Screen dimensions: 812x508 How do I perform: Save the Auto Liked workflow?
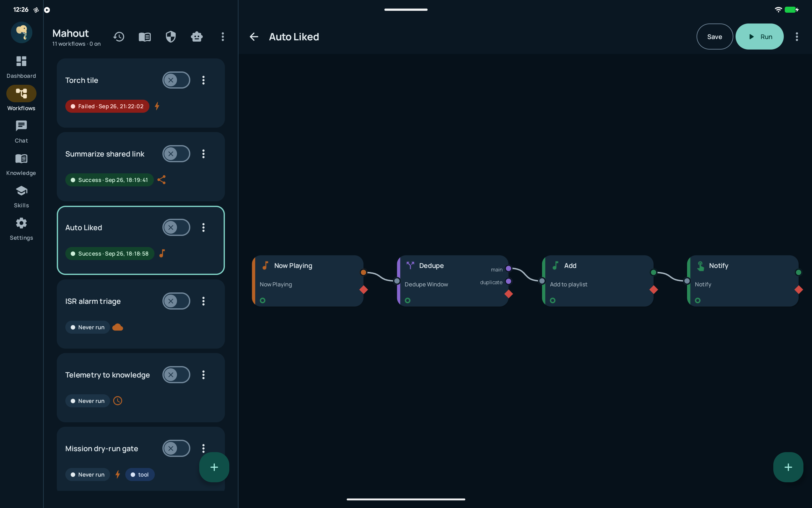(714, 37)
